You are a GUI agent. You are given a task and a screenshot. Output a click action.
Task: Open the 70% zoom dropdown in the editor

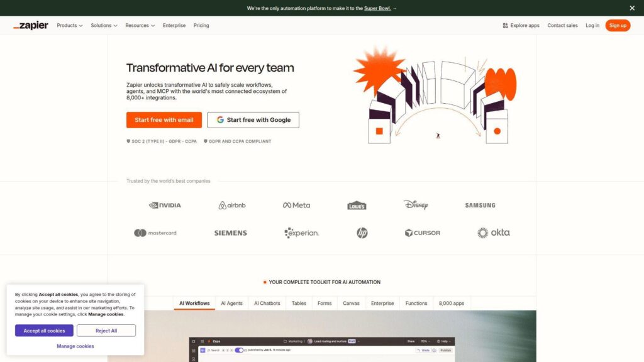point(425,341)
